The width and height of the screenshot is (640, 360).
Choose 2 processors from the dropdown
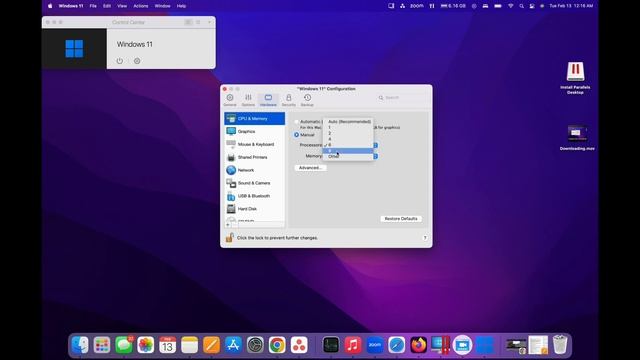(x=348, y=133)
